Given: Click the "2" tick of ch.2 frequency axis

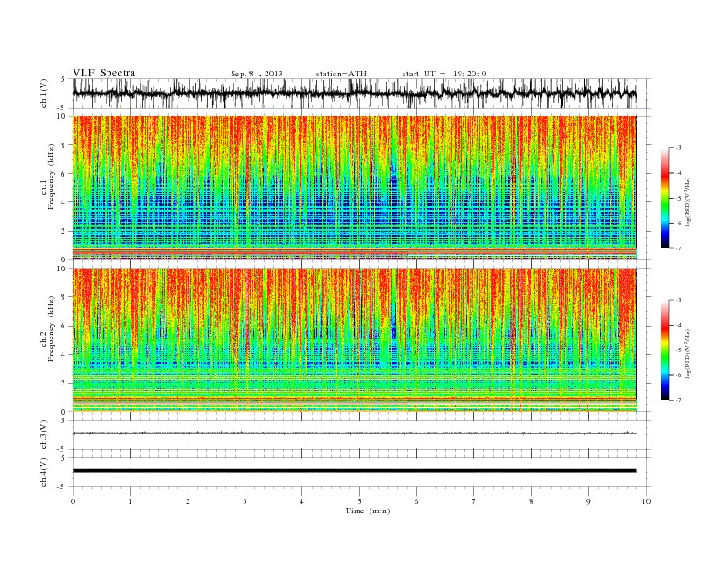Looking at the screenshot, I should [x=64, y=384].
